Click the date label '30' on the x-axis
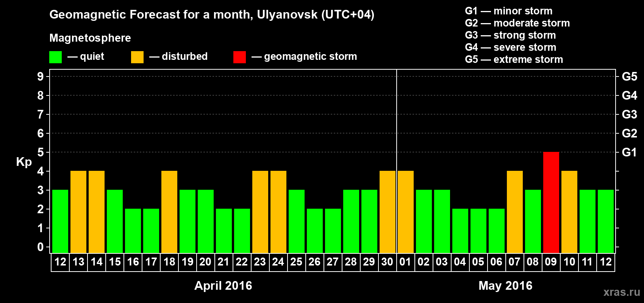This screenshot has height=303, width=644. [387, 262]
